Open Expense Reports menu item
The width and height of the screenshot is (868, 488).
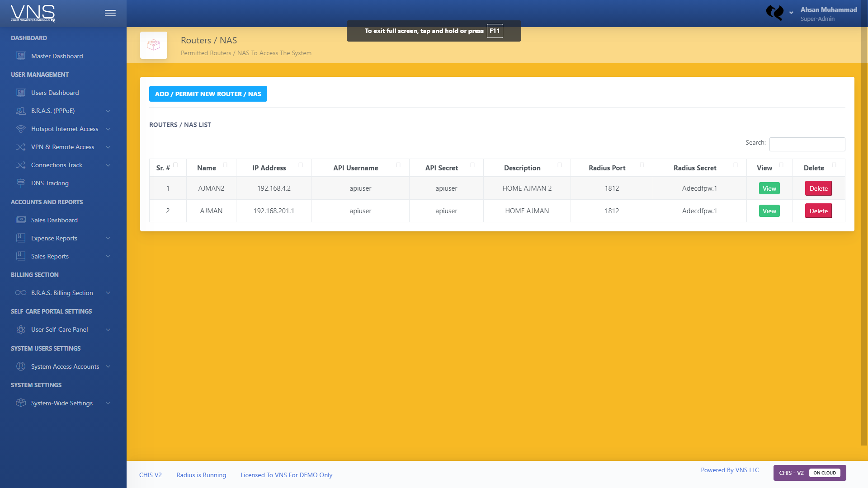click(x=54, y=238)
